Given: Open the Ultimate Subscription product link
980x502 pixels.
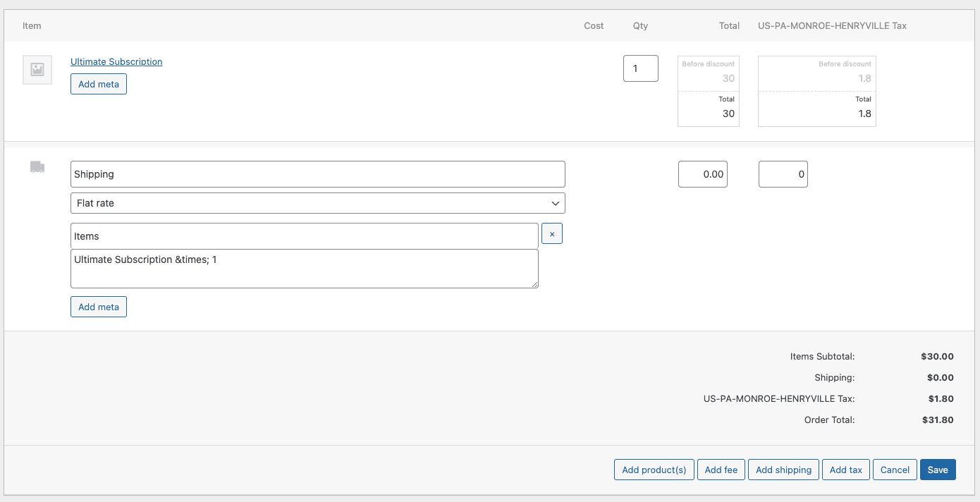Looking at the screenshot, I should click(x=116, y=61).
